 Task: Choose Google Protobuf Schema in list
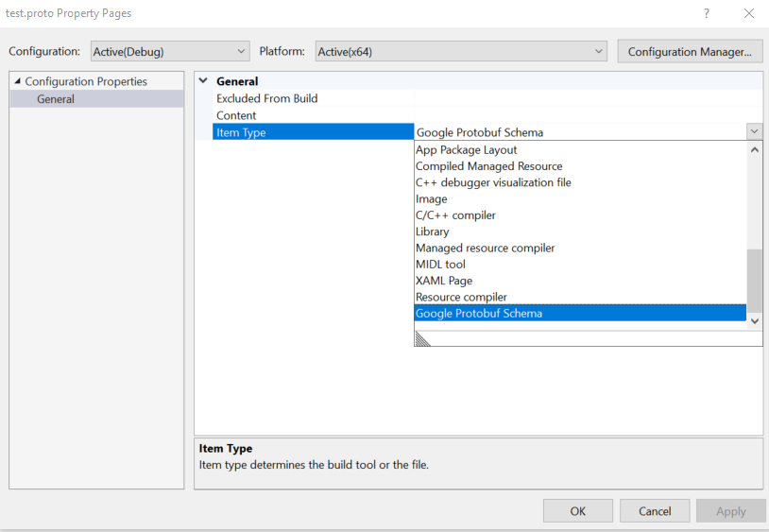580,314
